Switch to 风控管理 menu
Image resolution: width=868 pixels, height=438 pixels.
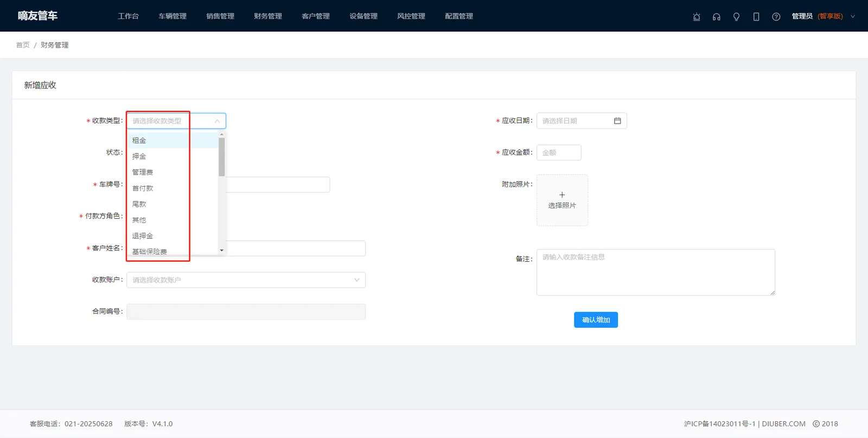point(411,16)
